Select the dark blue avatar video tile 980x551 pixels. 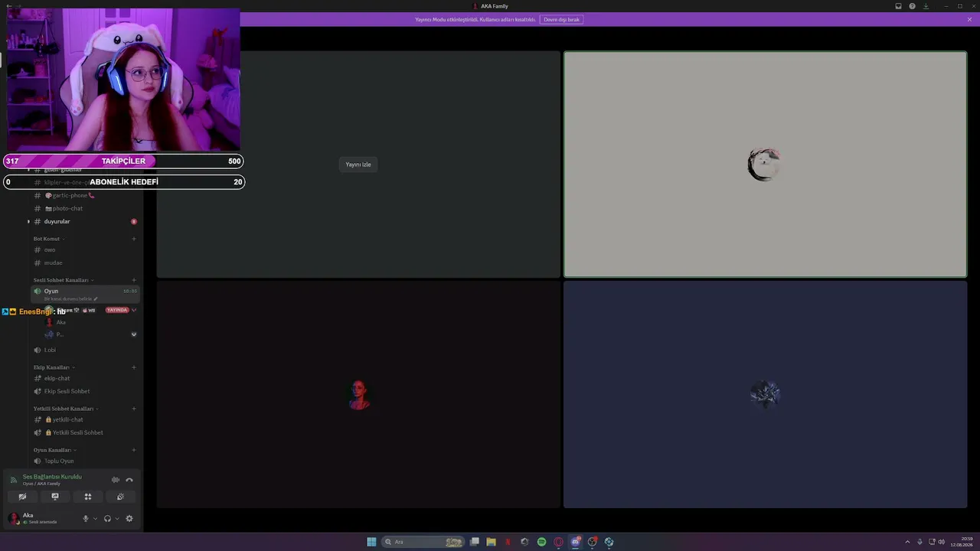tap(765, 395)
